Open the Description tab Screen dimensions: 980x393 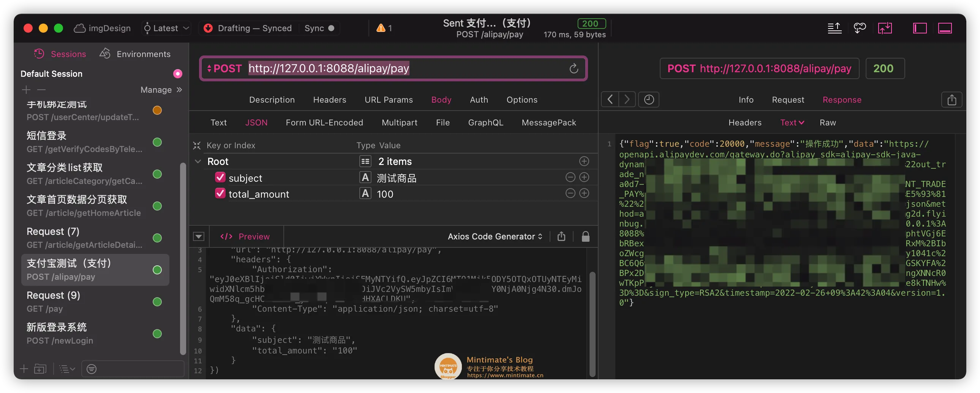[272, 100]
